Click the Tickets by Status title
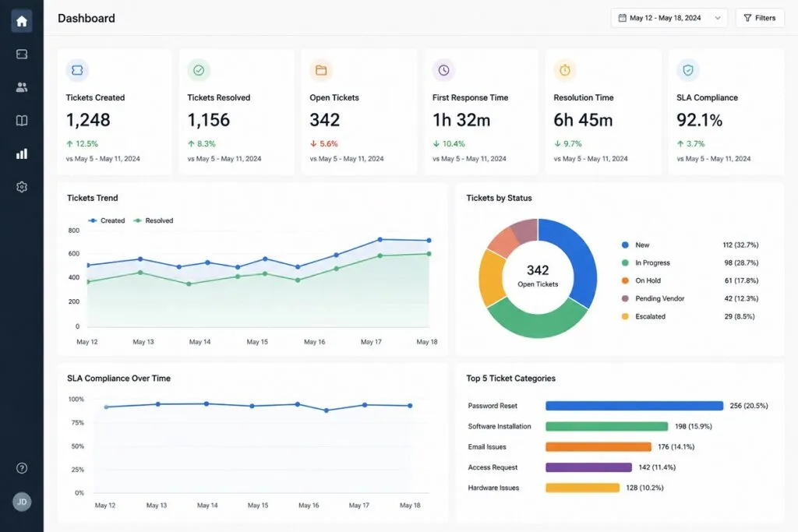 pyautogui.click(x=500, y=198)
